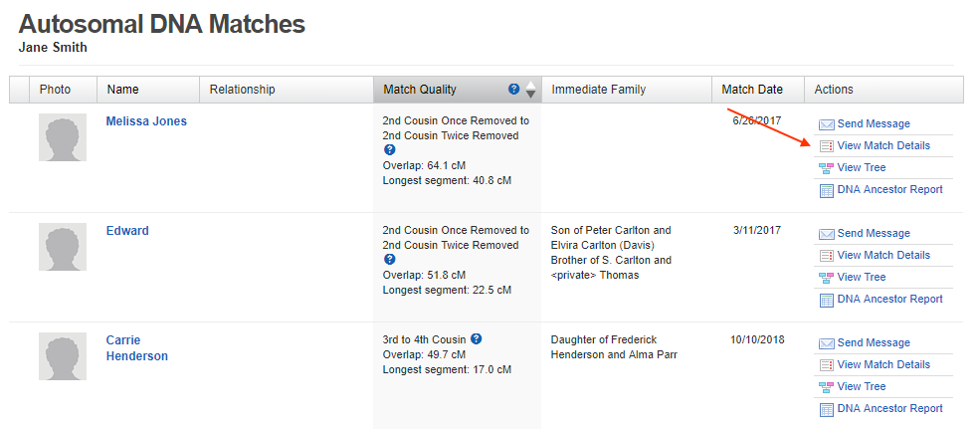This screenshot has height=429, width=980.
Task: Click View Match Details for Carrie Henderson
Action: click(883, 364)
